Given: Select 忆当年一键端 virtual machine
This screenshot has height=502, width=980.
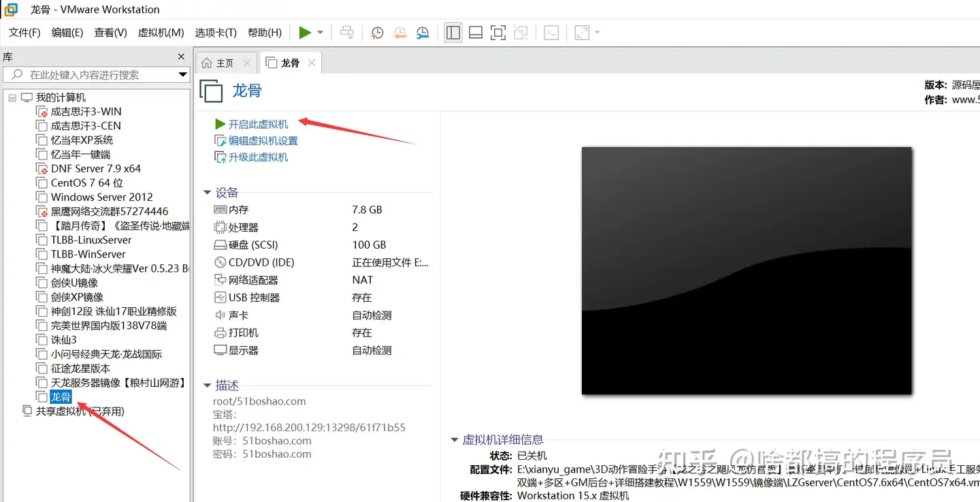Looking at the screenshot, I should [x=80, y=154].
